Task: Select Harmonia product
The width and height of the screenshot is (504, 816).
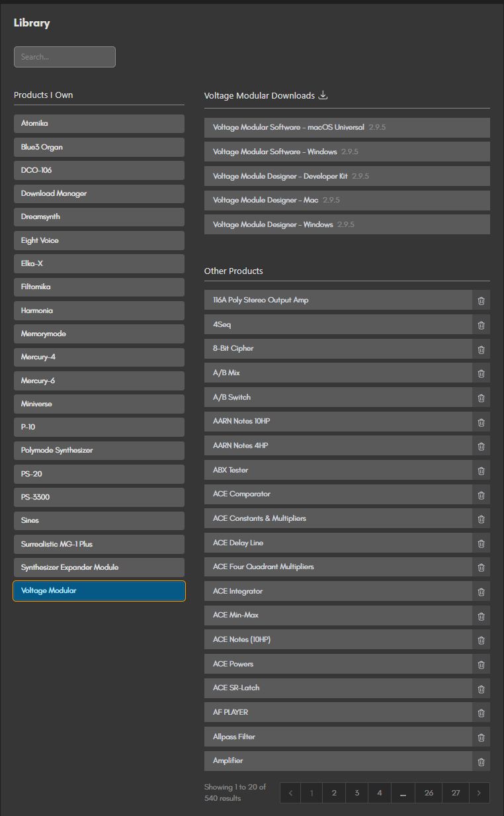Action: coord(99,310)
